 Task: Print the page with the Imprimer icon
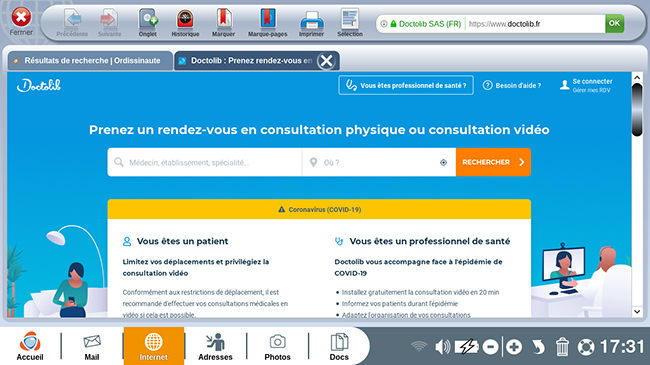coord(311,23)
